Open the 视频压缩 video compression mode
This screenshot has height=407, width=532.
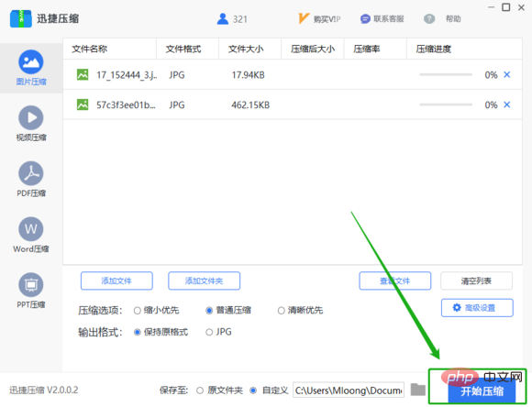coord(31,117)
